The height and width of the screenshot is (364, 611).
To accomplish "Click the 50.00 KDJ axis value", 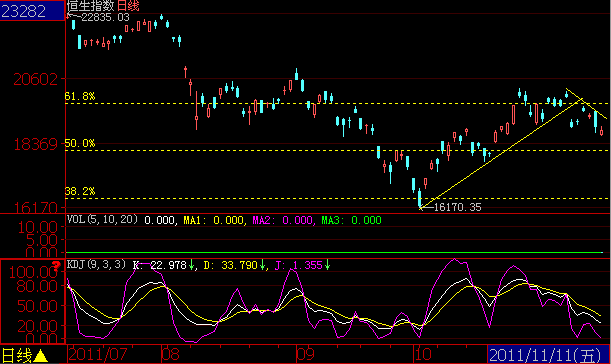I will tap(37, 306).
